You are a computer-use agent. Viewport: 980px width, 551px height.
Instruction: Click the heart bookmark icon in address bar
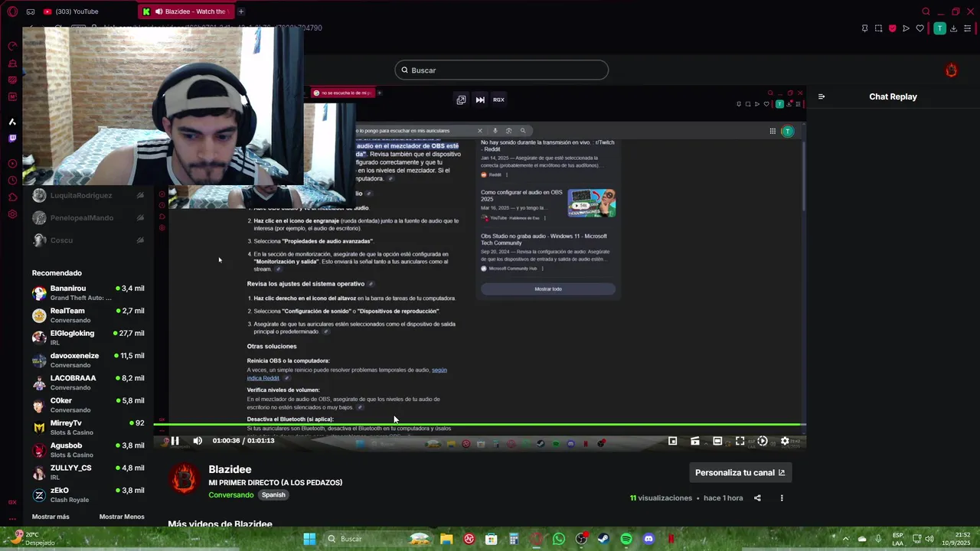coord(920,28)
